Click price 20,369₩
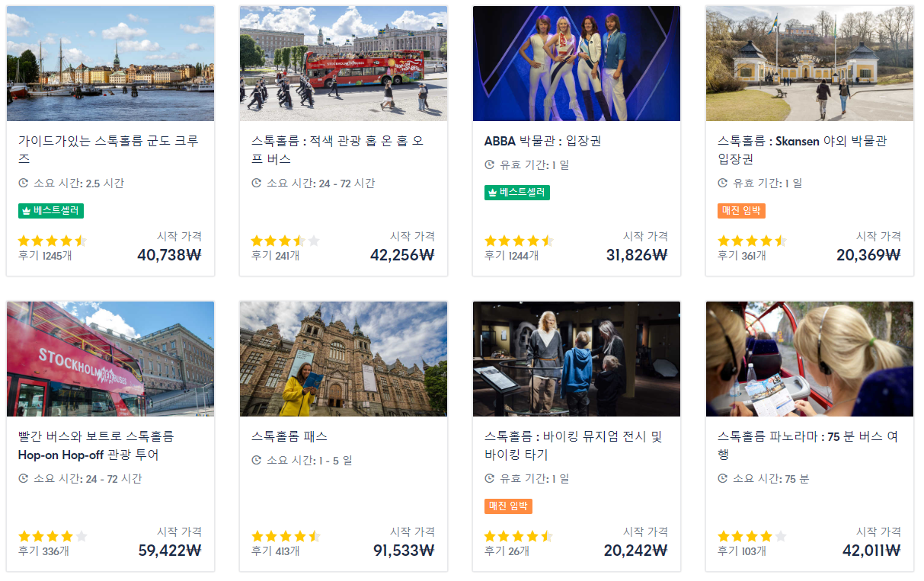The width and height of the screenshot is (924, 581). pos(868,255)
